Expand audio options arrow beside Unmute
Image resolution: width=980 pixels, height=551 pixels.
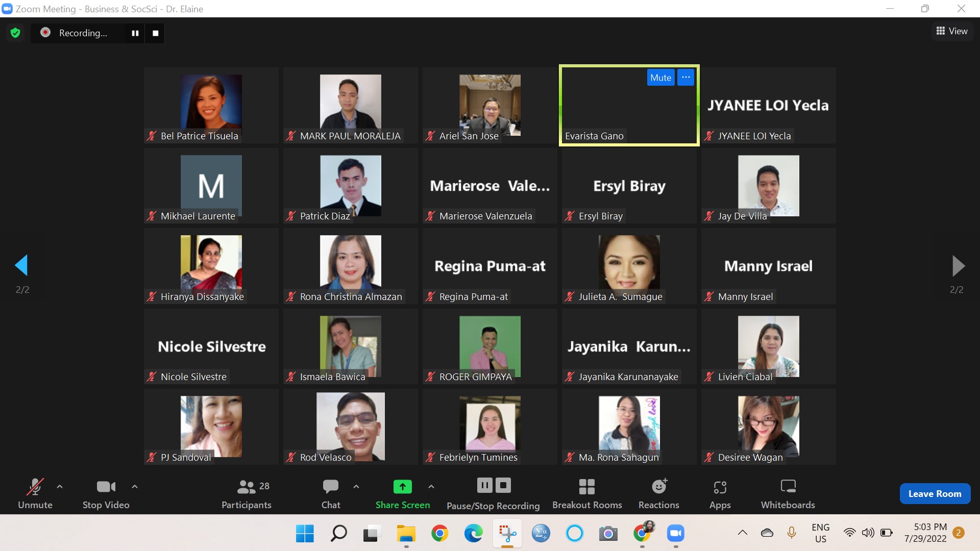click(60, 487)
